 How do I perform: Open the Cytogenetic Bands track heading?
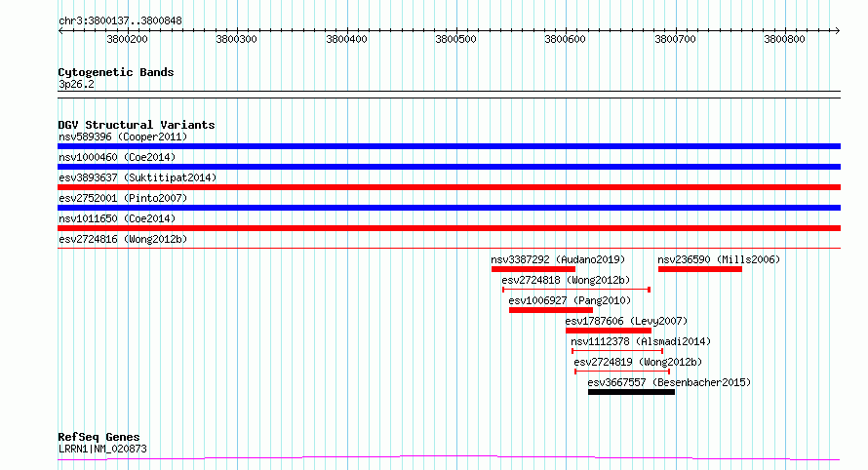click(x=116, y=72)
